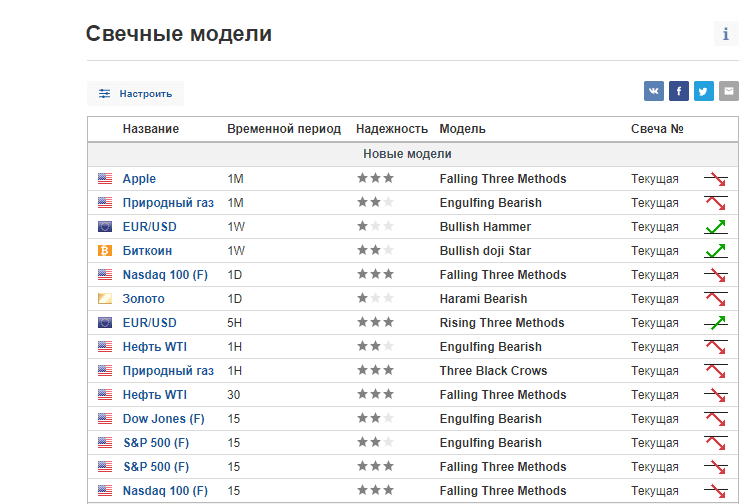Open Нефть WTI link in the 30 row
This screenshot has height=504, width=747.
pyautogui.click(x=155, y=394)
